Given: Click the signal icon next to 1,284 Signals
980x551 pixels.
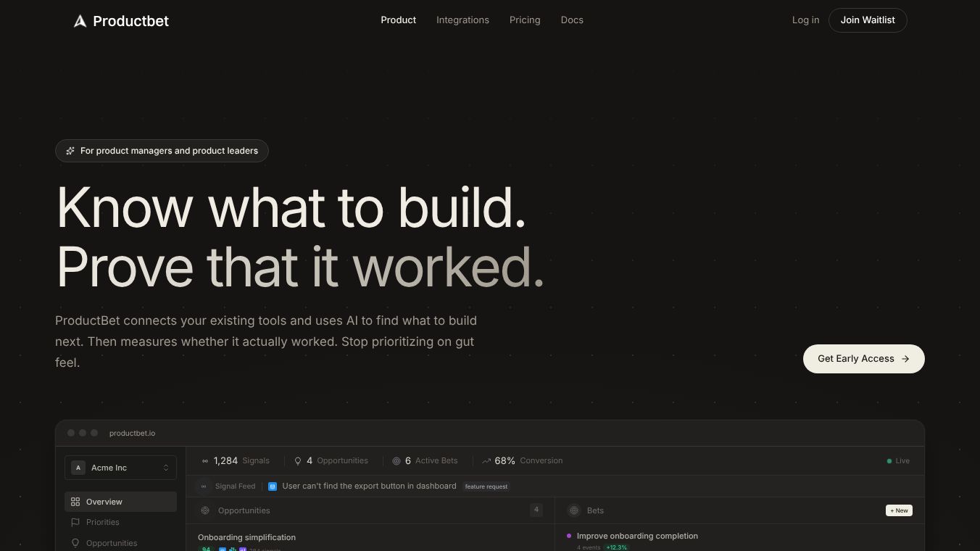Looking at the screenshot, I should tap(205, 460).
